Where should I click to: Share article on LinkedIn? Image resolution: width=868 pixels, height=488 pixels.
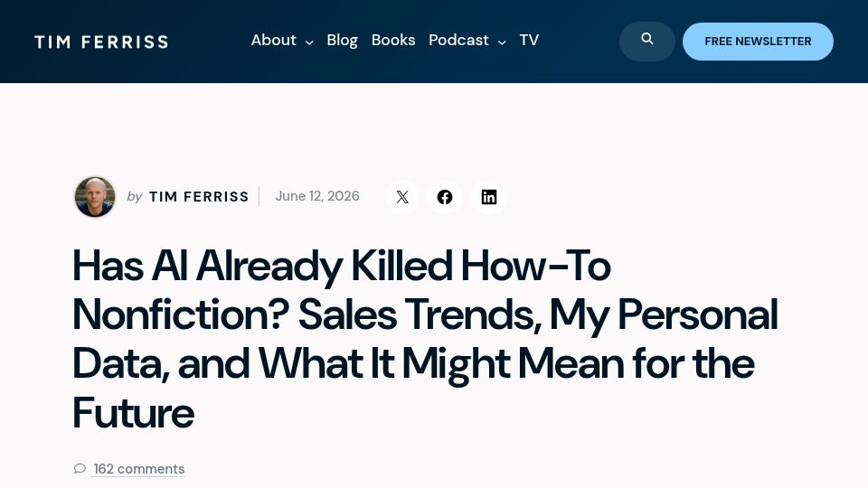(x=489, y=197)
